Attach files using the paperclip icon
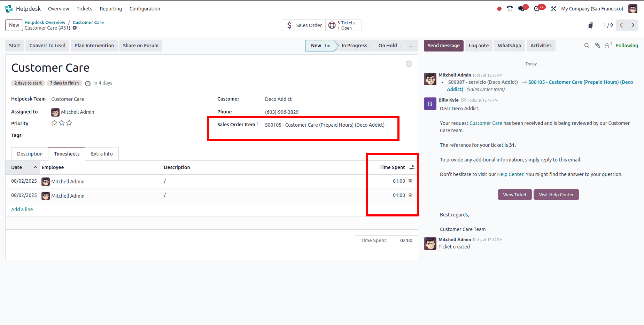 (597, 45)
